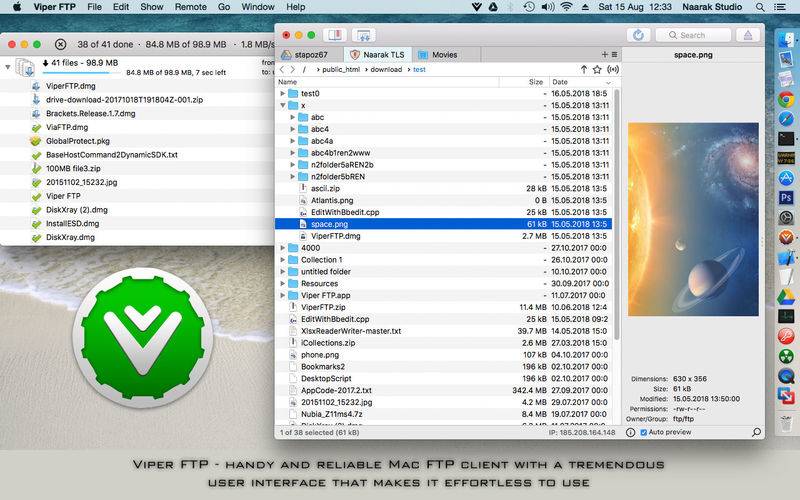Sort by the Name column header

tap(387, 82)
